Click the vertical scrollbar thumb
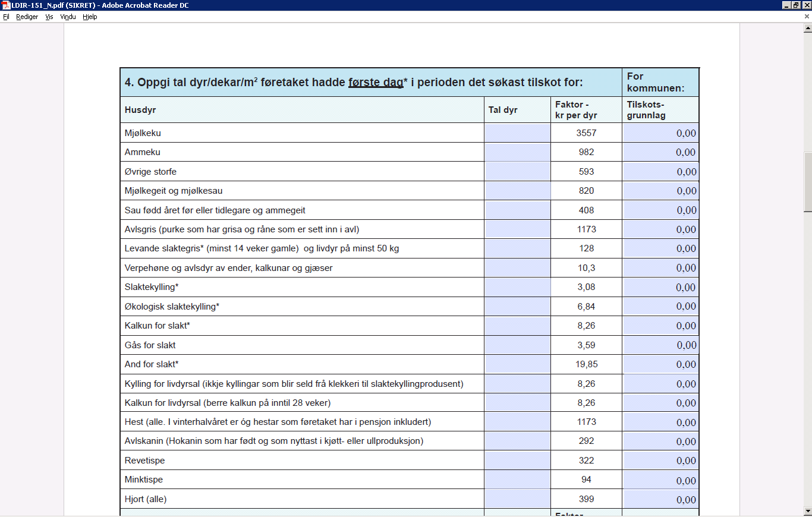The image size is (812, 517). click(x=807, y=182)
